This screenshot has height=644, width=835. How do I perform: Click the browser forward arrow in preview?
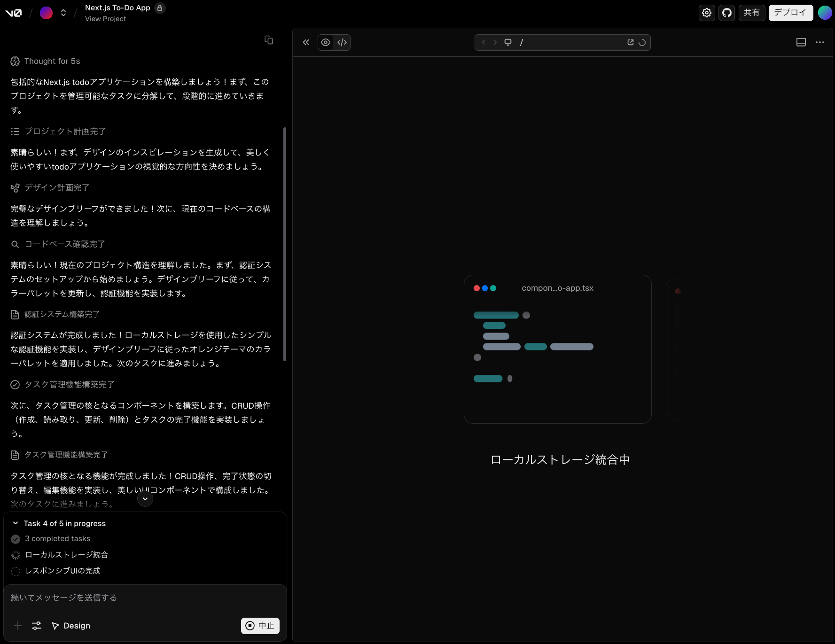click(x=495, y=42)
